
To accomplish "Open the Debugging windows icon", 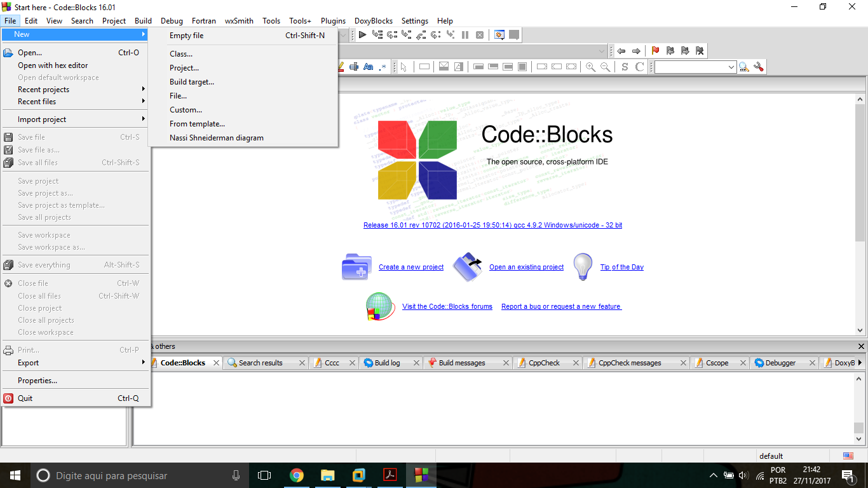I will coord(499,35).
